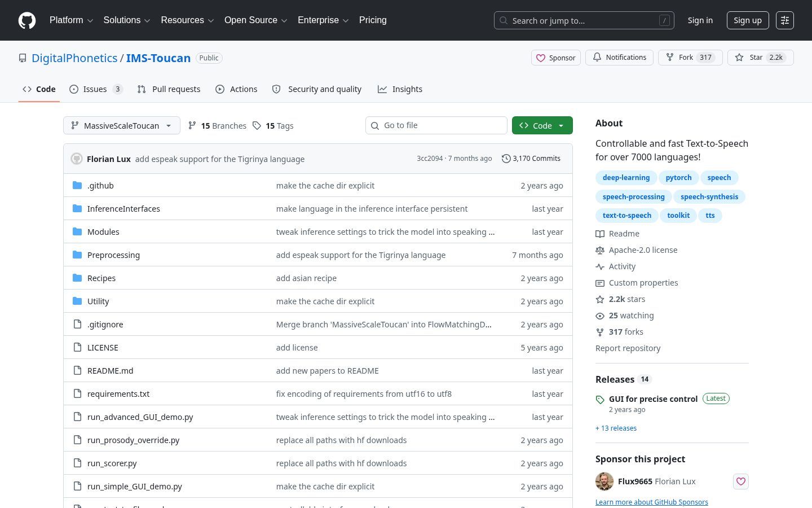Click the run_prosody_override.py file icon
Viewport: 812px width, 508px height.
click(77, 440)
